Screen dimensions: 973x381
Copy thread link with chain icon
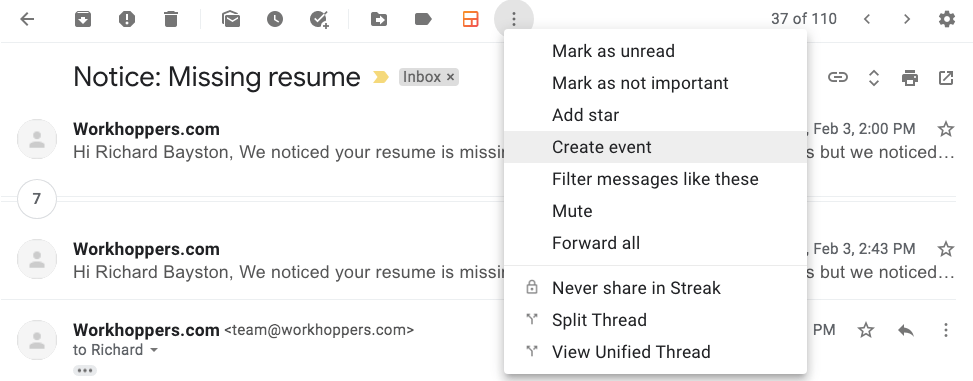click(x=838, y=78)
